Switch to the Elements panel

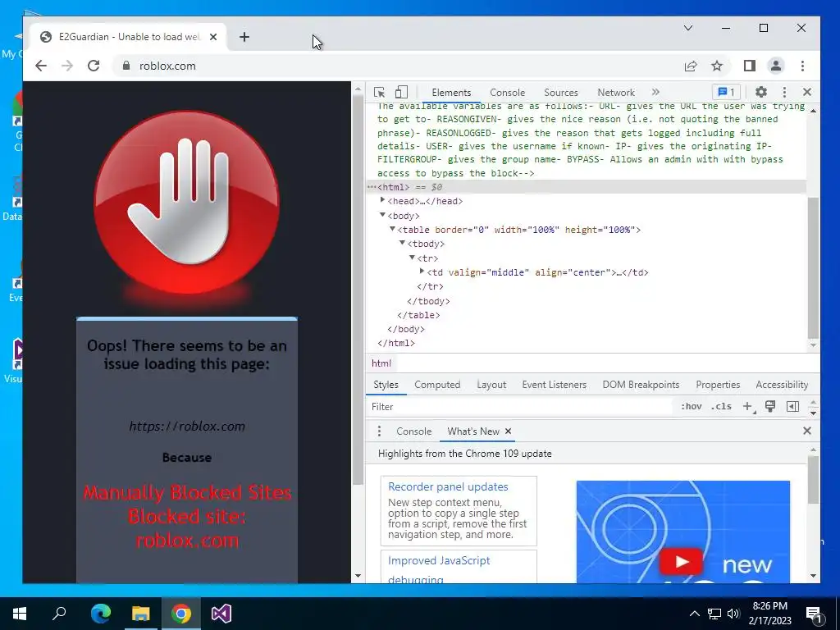(451, 93)
